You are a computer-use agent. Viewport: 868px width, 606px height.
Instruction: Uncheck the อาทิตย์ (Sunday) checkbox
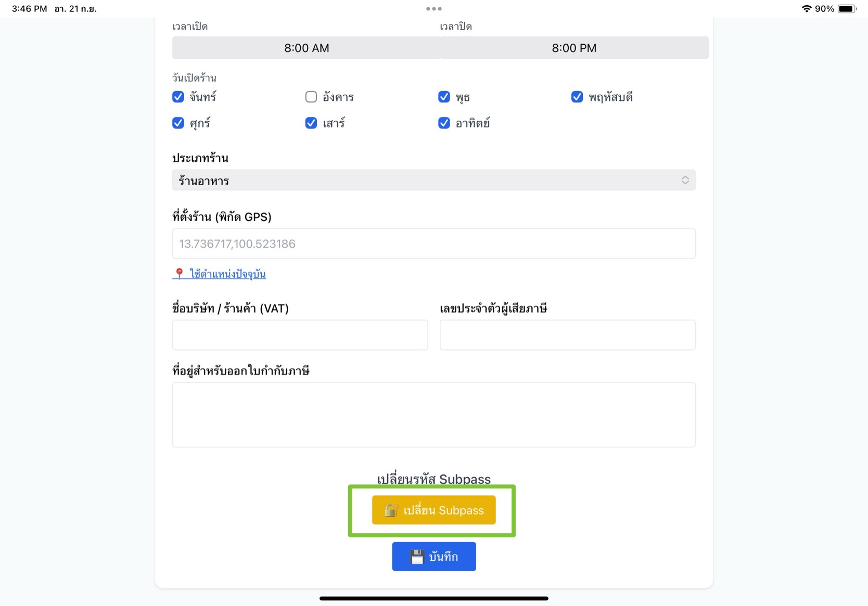tap(444, 123)
